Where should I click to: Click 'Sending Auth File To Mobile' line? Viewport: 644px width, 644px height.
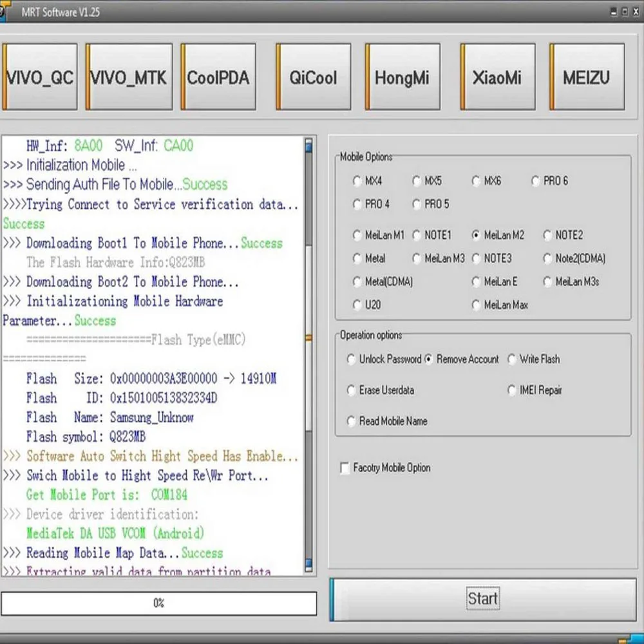[x=115, y=184]
